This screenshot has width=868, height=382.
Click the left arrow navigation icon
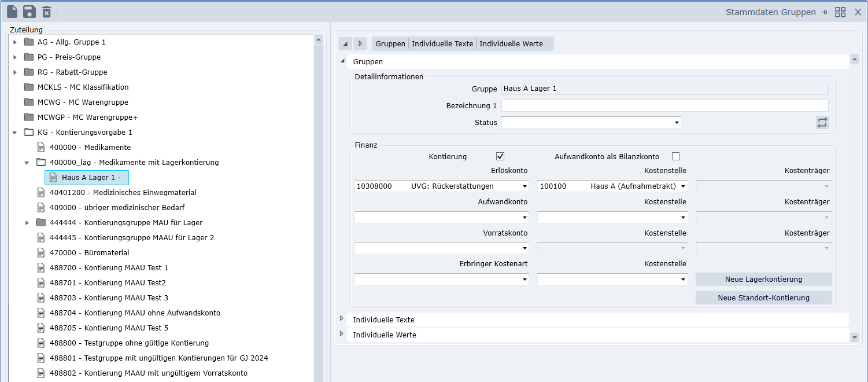[345, 43]
